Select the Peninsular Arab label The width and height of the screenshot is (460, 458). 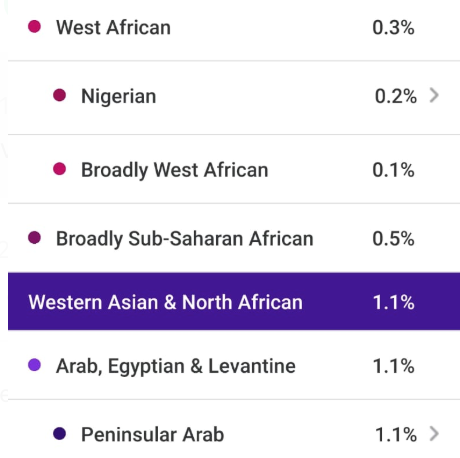153,434
